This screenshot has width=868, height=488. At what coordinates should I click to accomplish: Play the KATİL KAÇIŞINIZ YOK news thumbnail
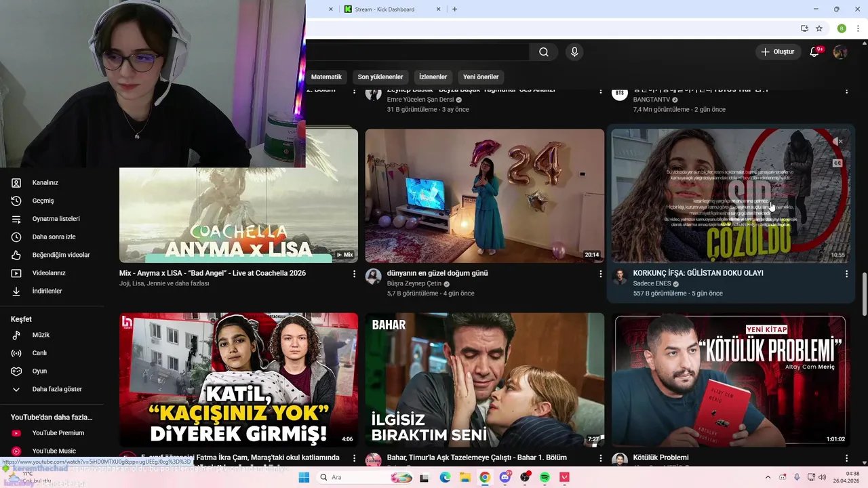[x=239, y=380]
